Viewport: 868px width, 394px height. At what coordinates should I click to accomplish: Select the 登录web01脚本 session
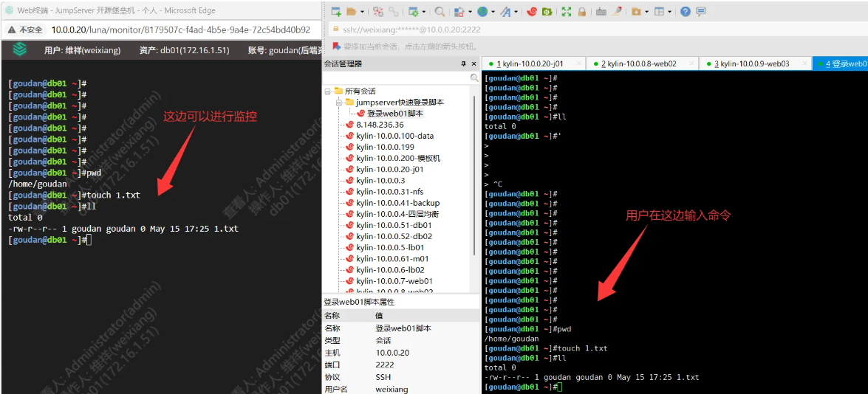pyautogui.click(x=395, y=114)
